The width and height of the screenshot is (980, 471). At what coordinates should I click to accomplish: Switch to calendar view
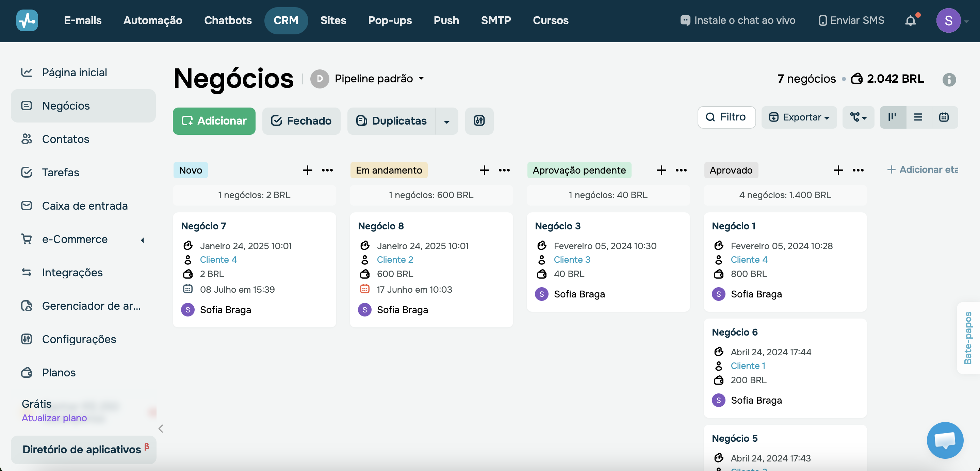click(944, 117)
